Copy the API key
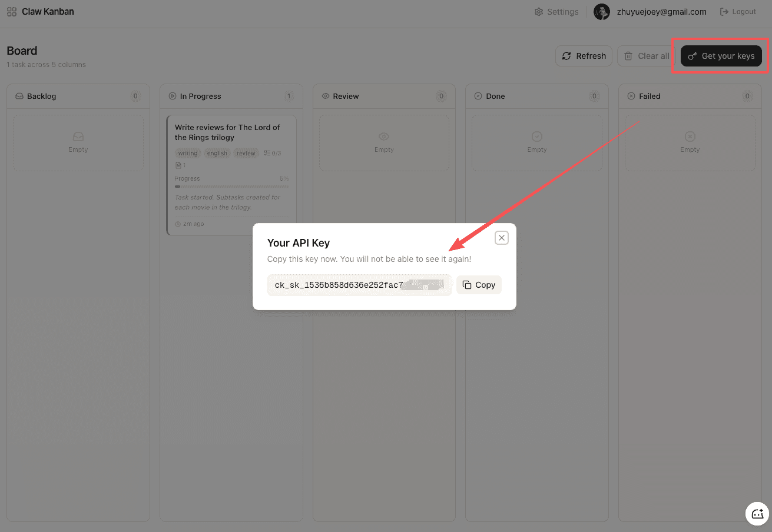 (x=479, y=285)
